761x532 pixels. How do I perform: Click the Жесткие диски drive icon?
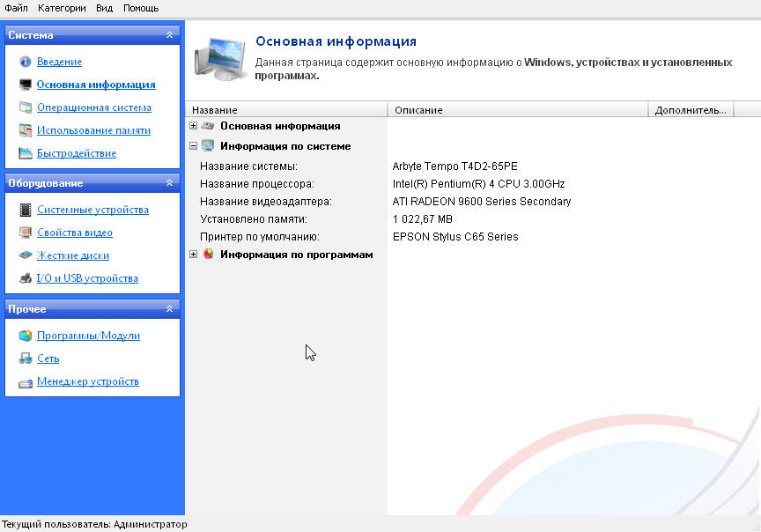tap(26, 255)
